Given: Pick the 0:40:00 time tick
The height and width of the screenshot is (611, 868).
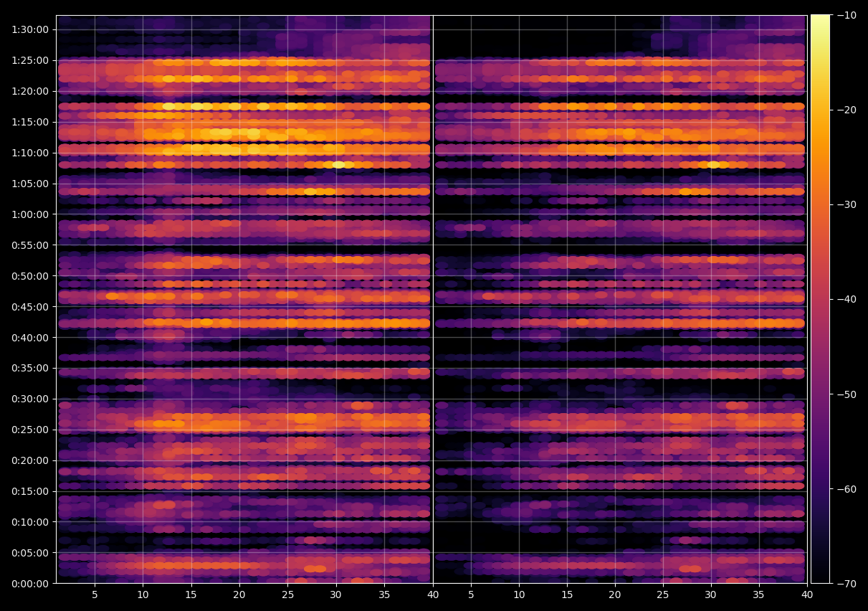Looking at the screenshot, I should 30,337.
